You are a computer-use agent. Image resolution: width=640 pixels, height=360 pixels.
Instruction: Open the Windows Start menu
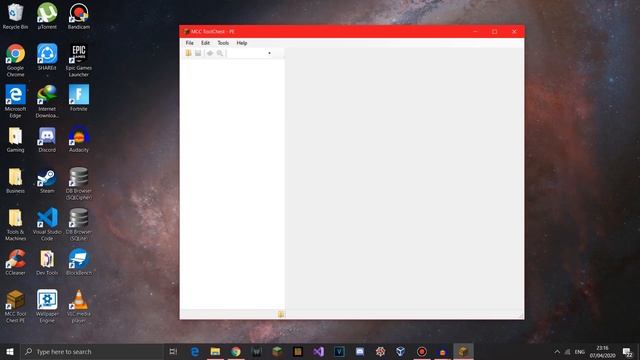[x=10, y=351]
